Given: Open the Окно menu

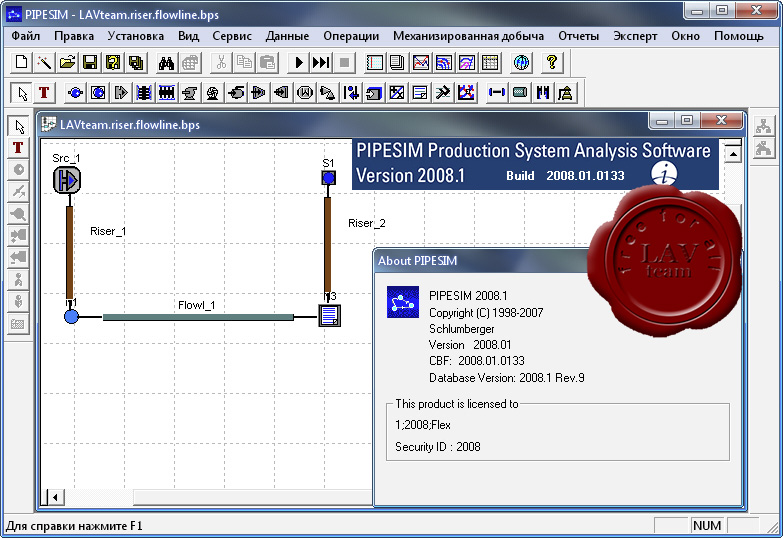Looking at the screenshot, I should pos(685,36).
